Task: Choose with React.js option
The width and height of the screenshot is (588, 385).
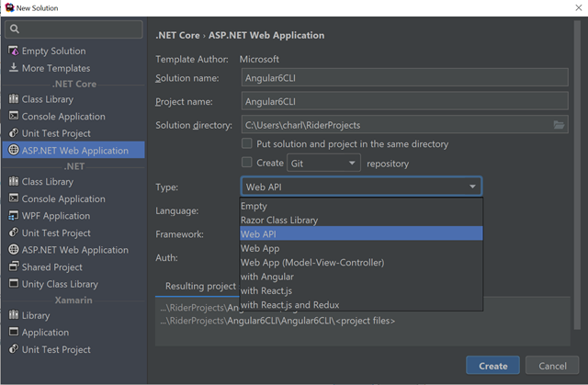Action: pyautogui.click(x=361, y=290)
